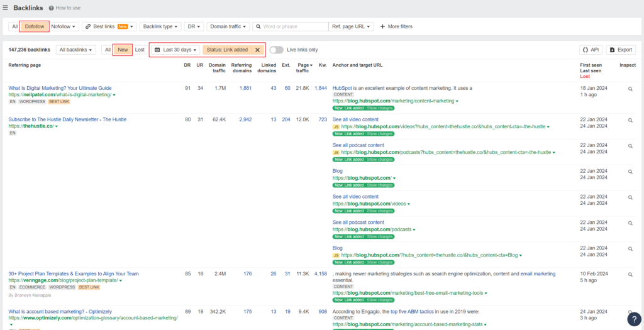Open the DR filter dropdown
644x330 pixels.
(x=194, y=26)
